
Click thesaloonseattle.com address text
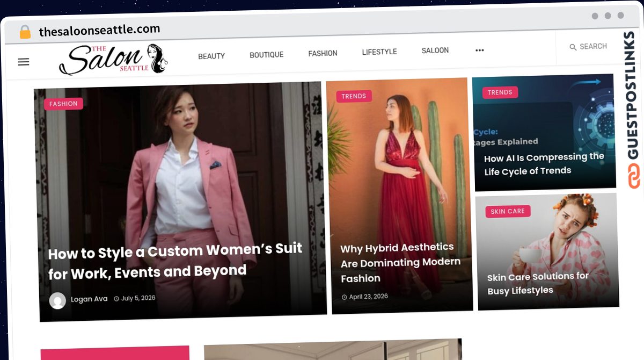coord(99,30)
